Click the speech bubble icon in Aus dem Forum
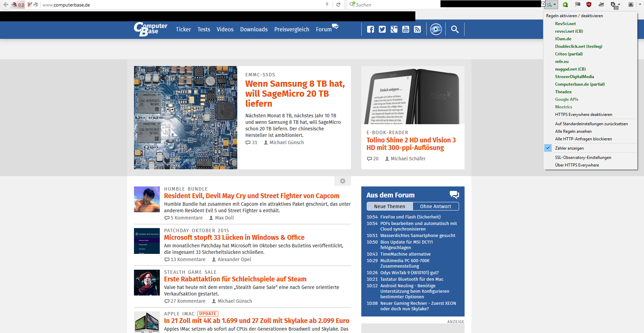The width and height of the screenshot is (644, 333). tap(454, 195)
